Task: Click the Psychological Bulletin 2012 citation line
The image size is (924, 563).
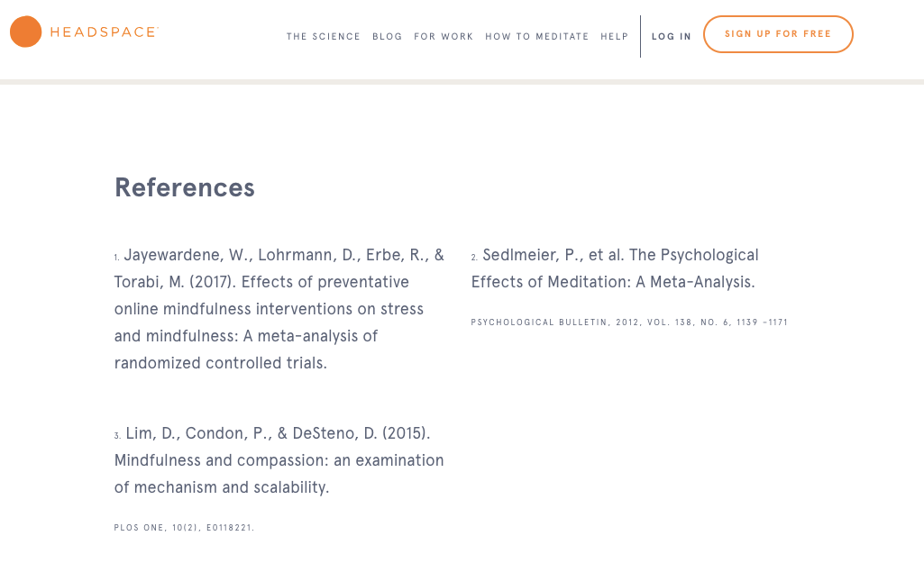Action: pyautogui.click(x=629, y=322)
